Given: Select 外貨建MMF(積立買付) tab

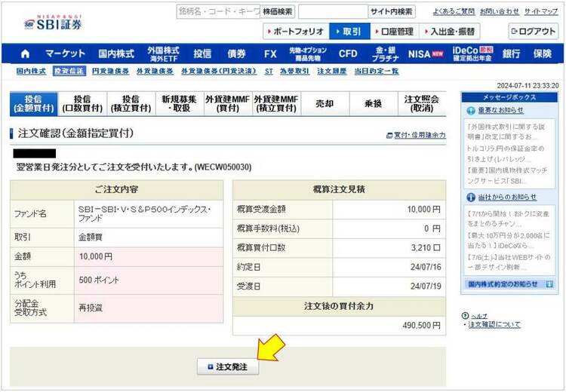Looking at the screenshot, I should click(x=276, y=104).
